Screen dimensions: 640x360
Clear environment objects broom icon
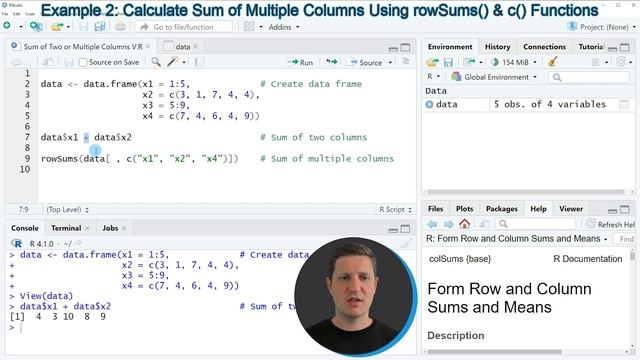click(x=553, y=62)
